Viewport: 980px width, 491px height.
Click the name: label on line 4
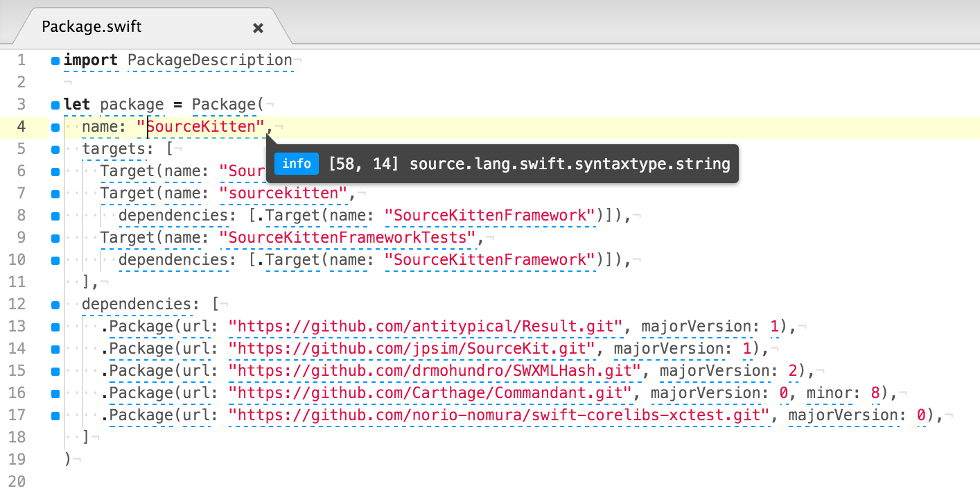[105, 127]
